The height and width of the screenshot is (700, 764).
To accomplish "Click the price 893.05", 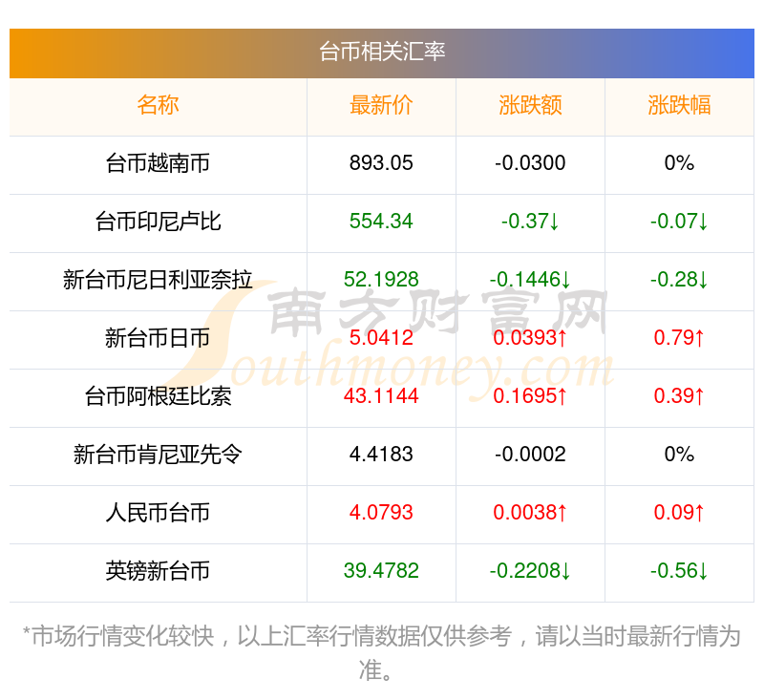I will 381,163.
